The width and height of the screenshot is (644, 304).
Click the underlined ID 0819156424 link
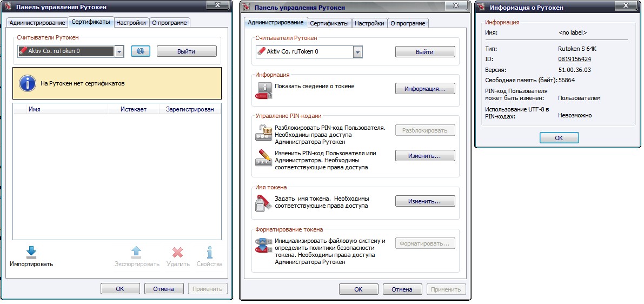pos(574,59)
